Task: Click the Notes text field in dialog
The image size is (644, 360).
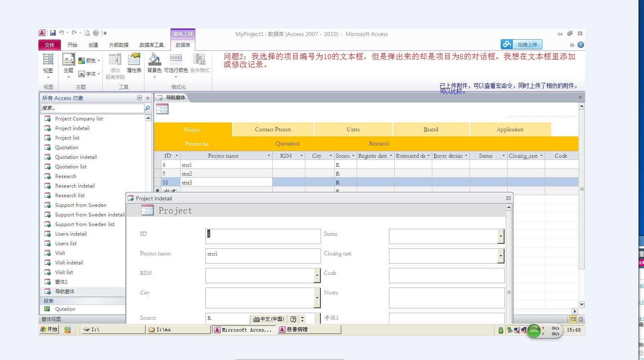Action: [447, 298]
